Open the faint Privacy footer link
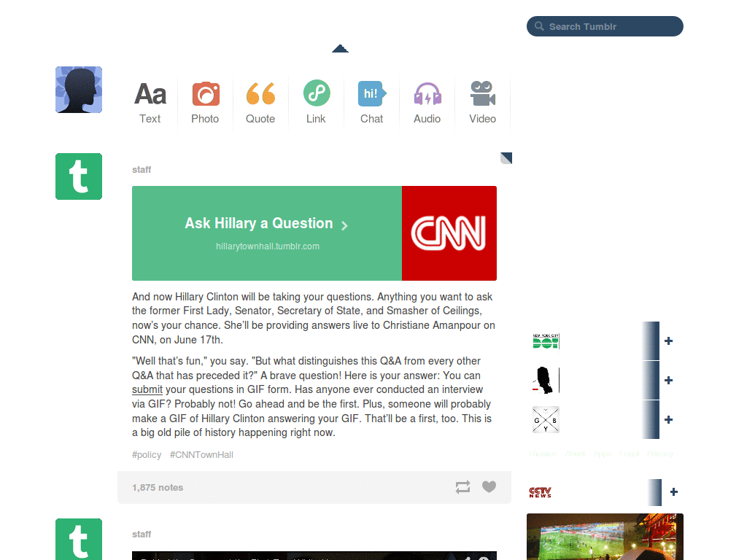This screenshot has width=747, height=560. tap(660, 454)
